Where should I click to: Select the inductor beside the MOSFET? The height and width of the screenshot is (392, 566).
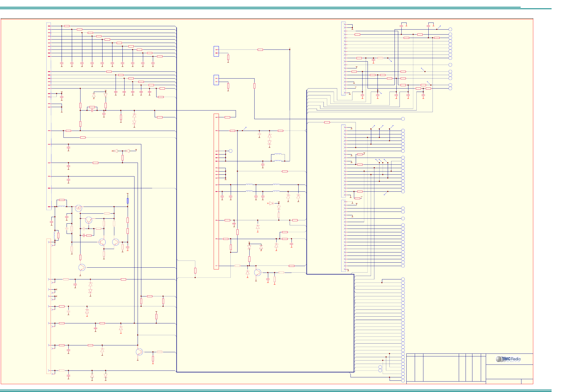(61, 206)
